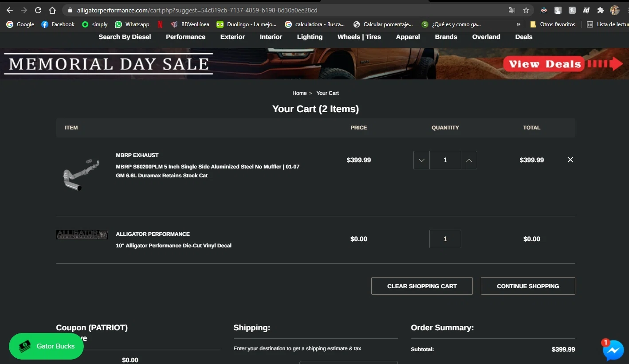
Task: Open the 10" Die-Cut Vinyl Decal link
Action: 173,246
